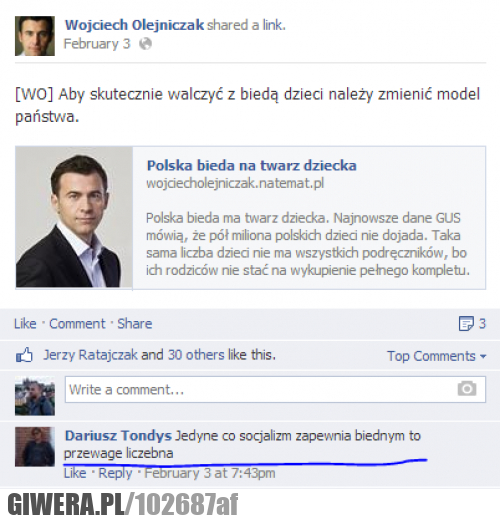Click the Comment link under the post
The image size is (500, 520).
click(x=77, y=324)
